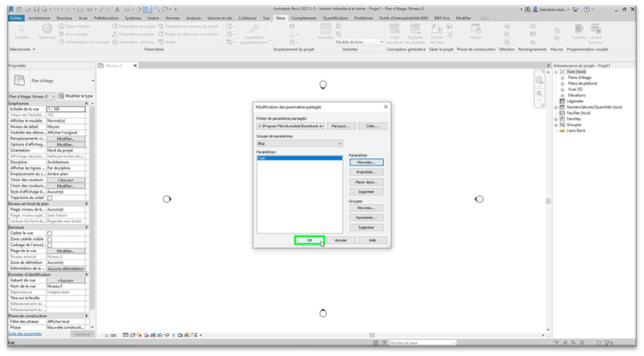Expand the Sélectionner dropdown
644x356 pixels.
click(22, 49)
